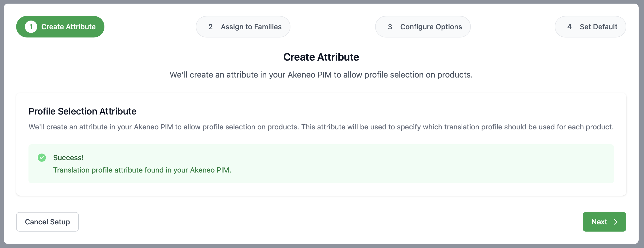Click the step 2 number
Screen dimensions: 644x248
click(x=210, y=27)
